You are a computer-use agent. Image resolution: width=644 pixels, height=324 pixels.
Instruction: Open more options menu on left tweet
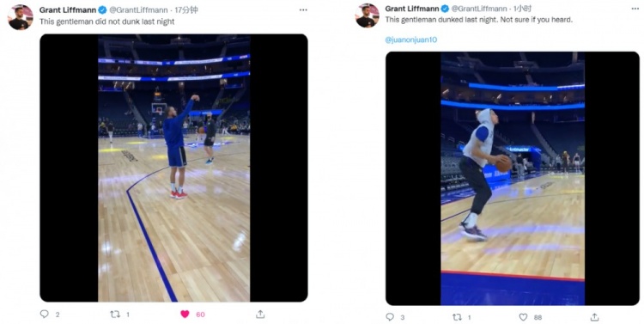(303, 9)
